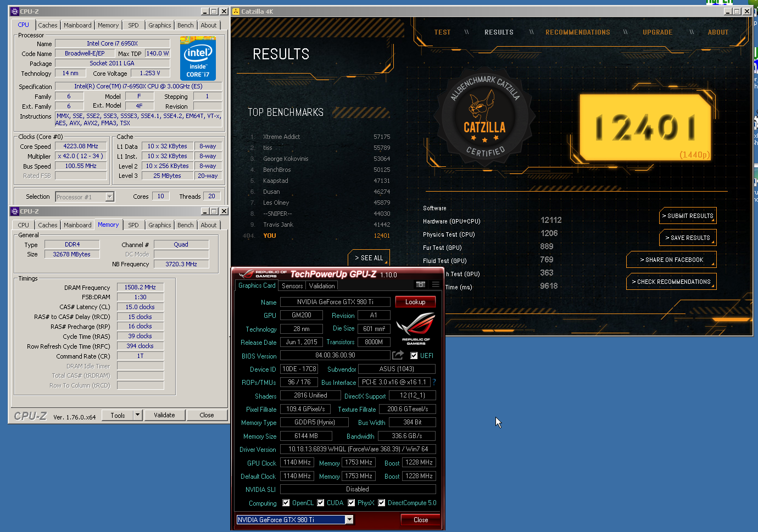Click the Validate button in CPU-Z

pos(164,415)
